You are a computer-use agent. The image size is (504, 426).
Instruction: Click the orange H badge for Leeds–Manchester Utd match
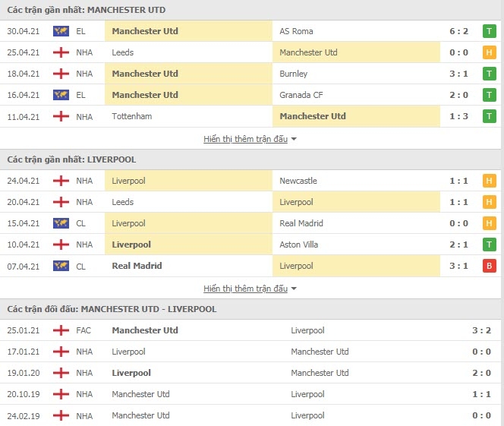coord(489,52)
